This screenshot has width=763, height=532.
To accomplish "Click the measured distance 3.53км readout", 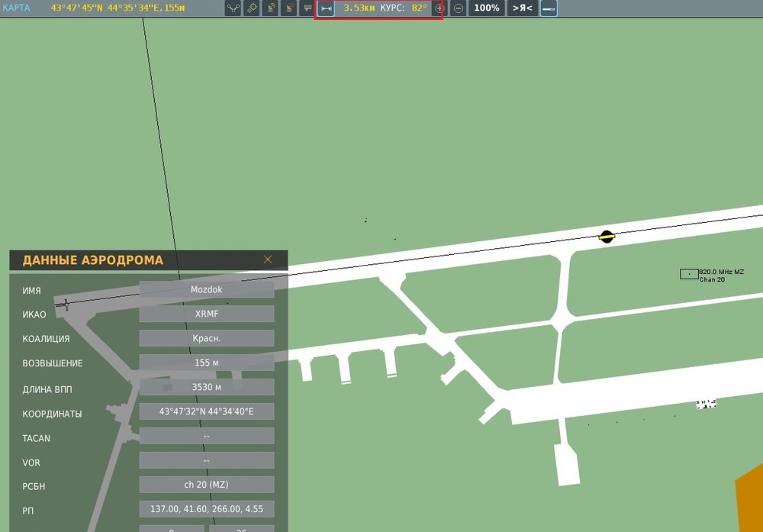I will tap(359, 8).
